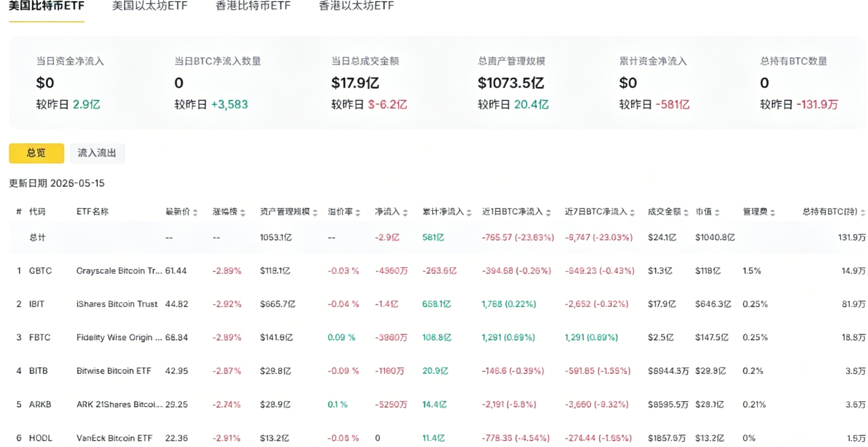Image resolution: width=868 pixels, height=447 pixels.
Task: Click the 1,768 (0.22%) IBIT BTC inflow
Action: [509, 304]
